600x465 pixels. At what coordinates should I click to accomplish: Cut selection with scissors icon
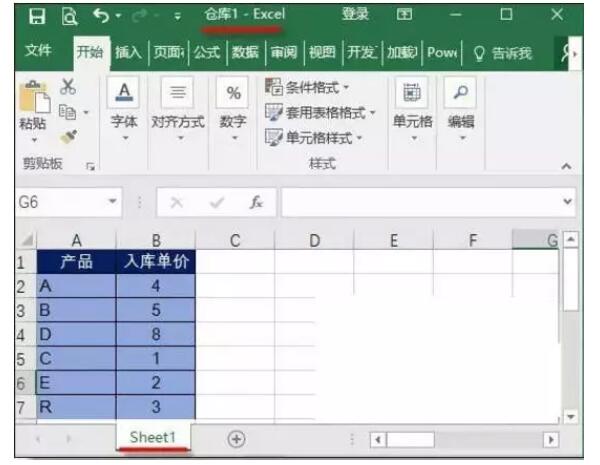pos(68,86)
